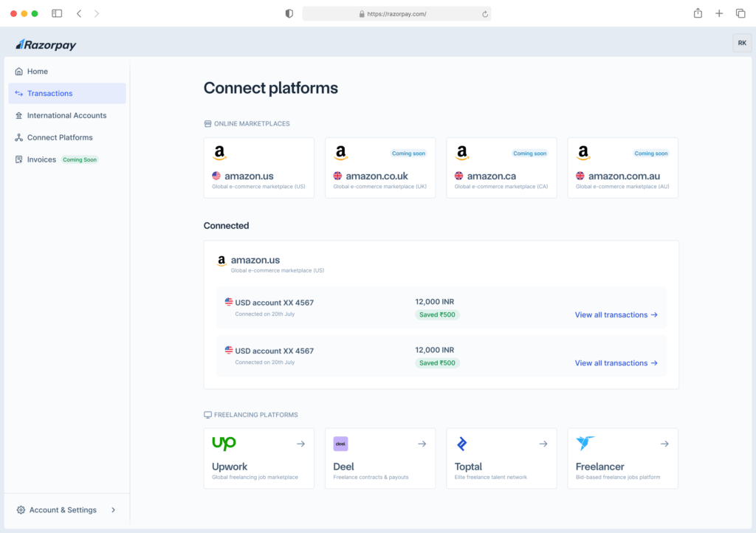Open Freelancer card arrow
This screenshot has height=533, width=756.
pyautogui.click(x=664, y=444)
